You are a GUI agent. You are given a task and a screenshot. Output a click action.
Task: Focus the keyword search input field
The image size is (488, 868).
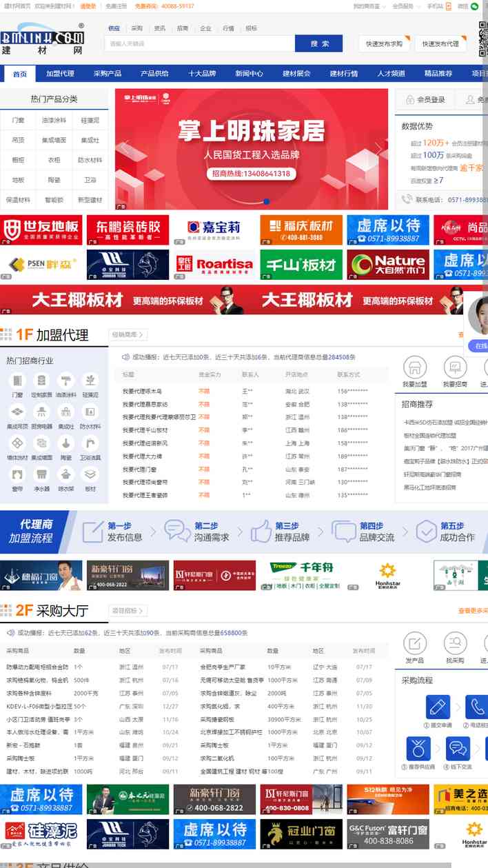pos(200,43)
